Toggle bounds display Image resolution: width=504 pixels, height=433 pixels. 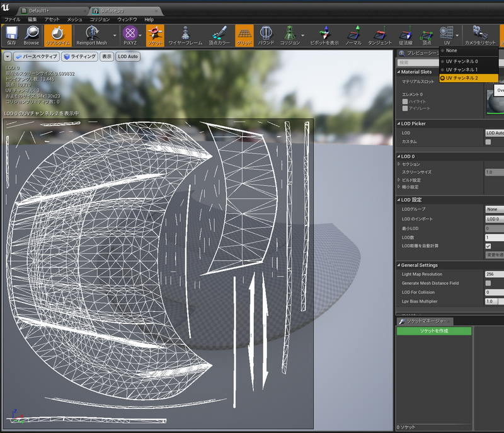[x=266, y=36]
